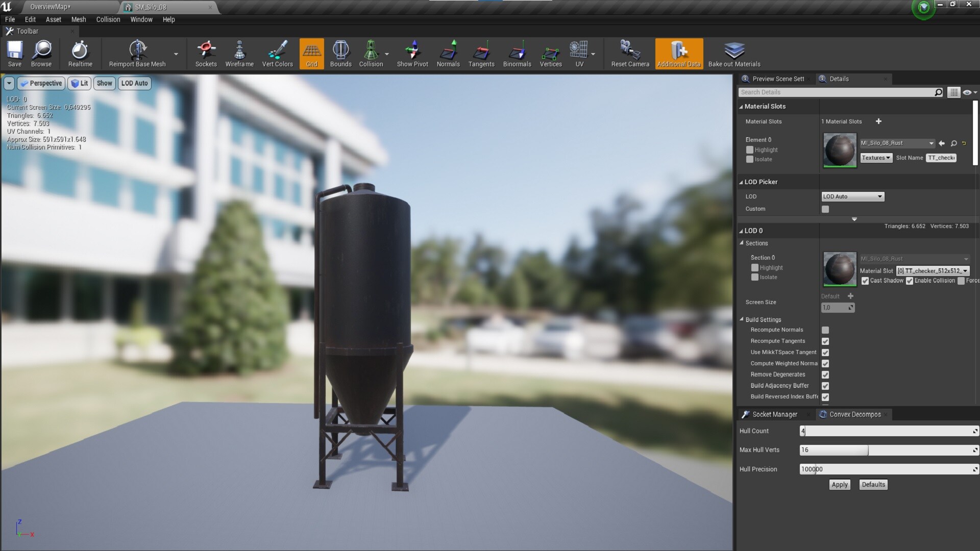Click the Apply button for convex decomposition
This screenshot has width=980, height=551.
(x=839, y=485)
